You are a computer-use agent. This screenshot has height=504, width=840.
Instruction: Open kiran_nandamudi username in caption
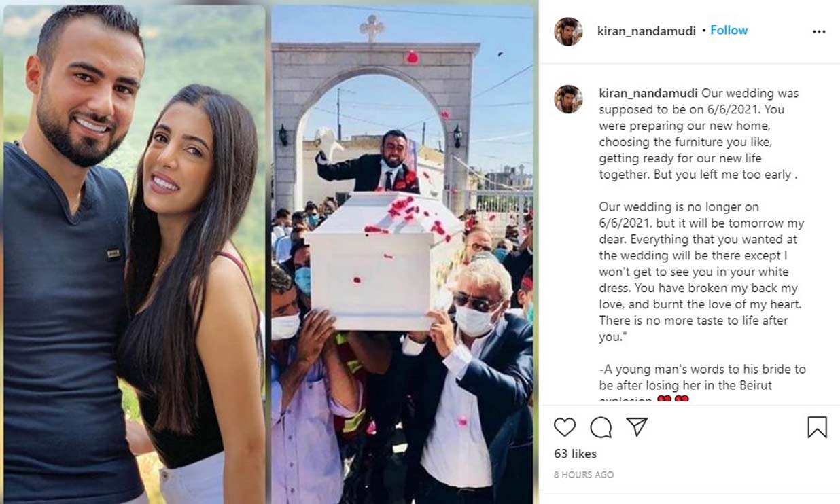648,93
